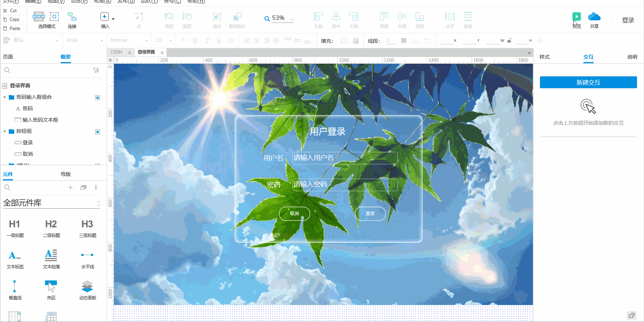Open the 全部元件库 library selector
Screen dimensions: 644x322
52,203
